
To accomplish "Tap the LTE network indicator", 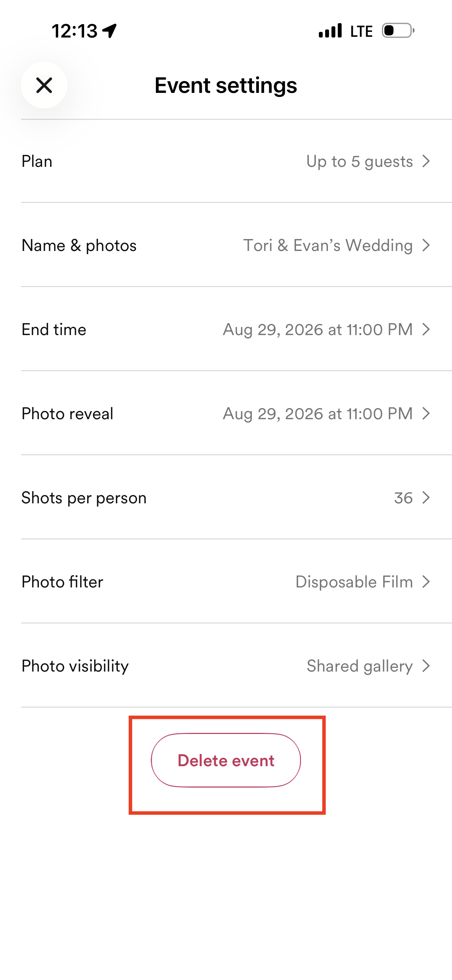I will pyautogui.click(x=362, y=31).
